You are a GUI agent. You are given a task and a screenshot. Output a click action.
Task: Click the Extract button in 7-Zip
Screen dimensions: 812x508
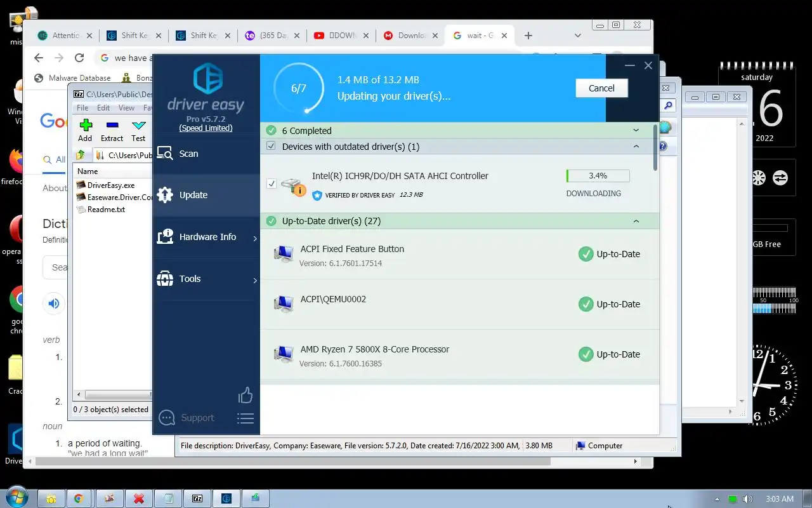coord(112,130)
